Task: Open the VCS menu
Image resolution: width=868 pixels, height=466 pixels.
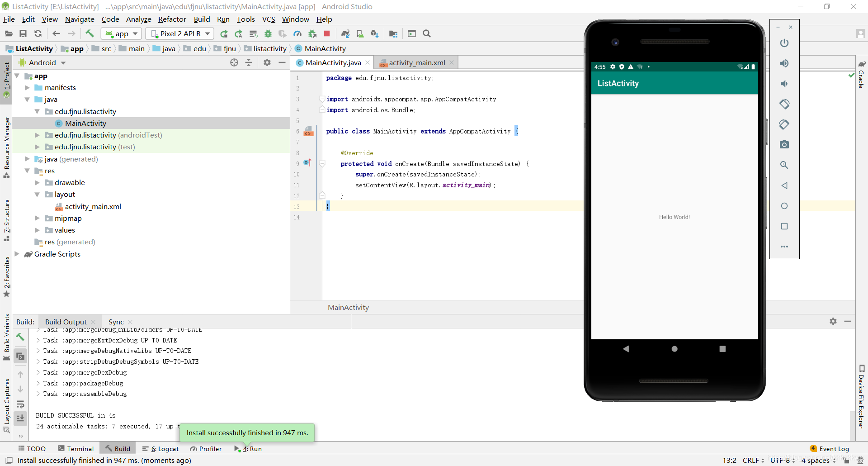Action: pyautogui.click(x=269, y=19)
